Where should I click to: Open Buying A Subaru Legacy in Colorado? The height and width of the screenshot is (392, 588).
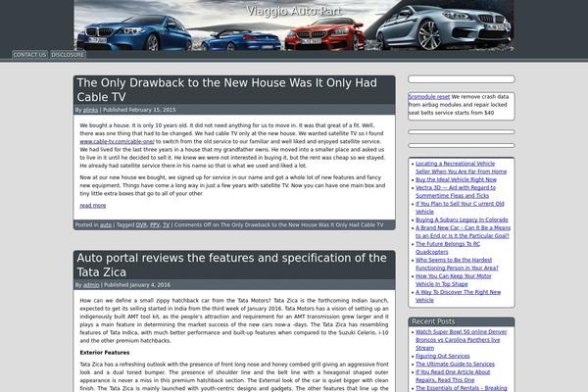click(x=462, y=220)
